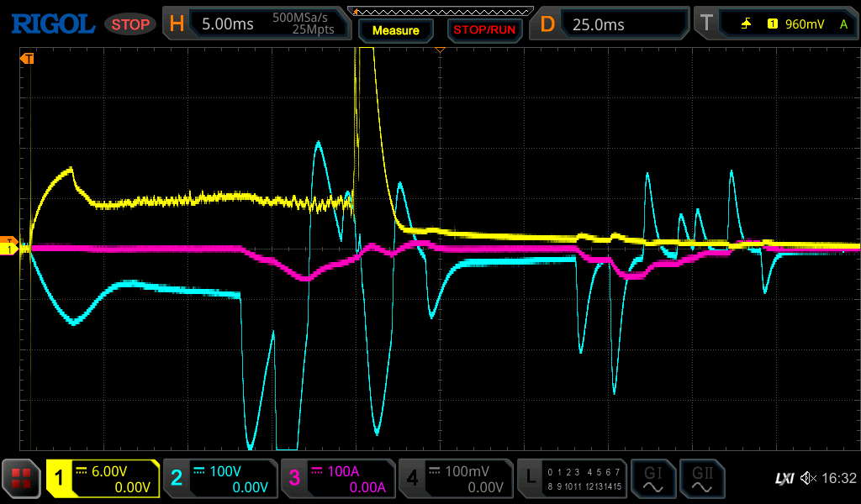
Task: Click the red STOP status badge
Action: coord(130,24)
